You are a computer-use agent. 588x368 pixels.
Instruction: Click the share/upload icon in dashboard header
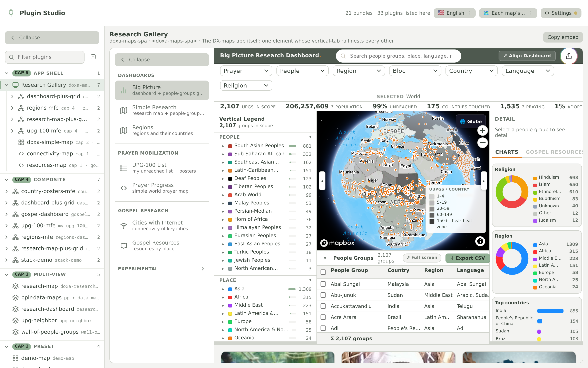coord(569,56)
